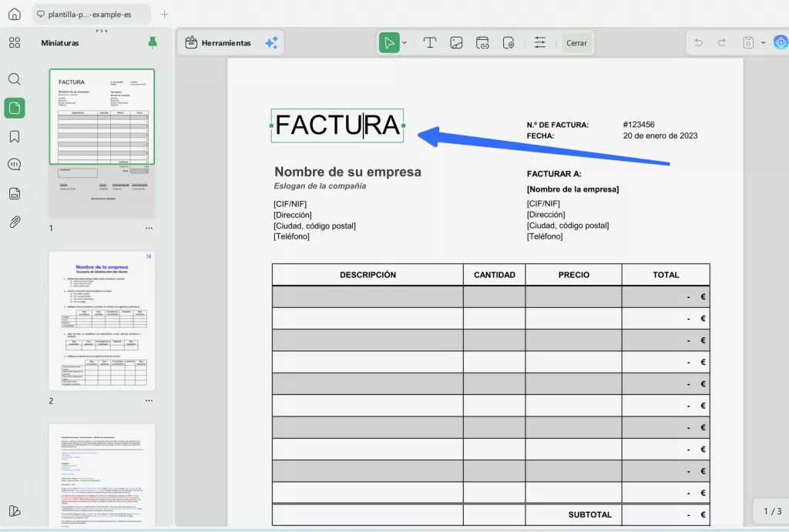The image size is (789, 532).
Task: Click the Redo arrow
Action: tap(722, 43)
